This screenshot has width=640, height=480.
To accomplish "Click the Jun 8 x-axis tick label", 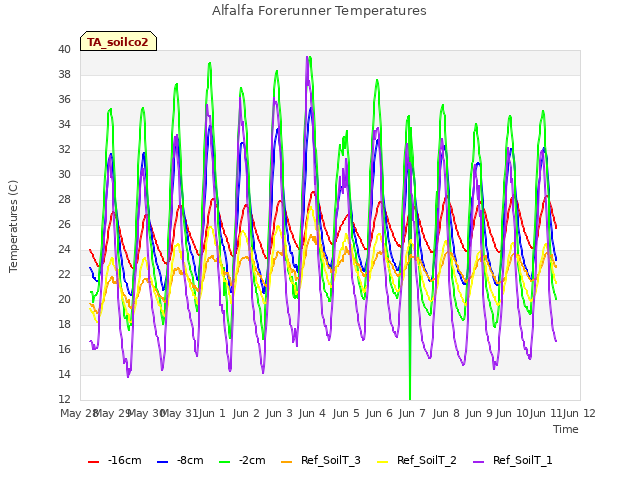I will click(446, 413).
